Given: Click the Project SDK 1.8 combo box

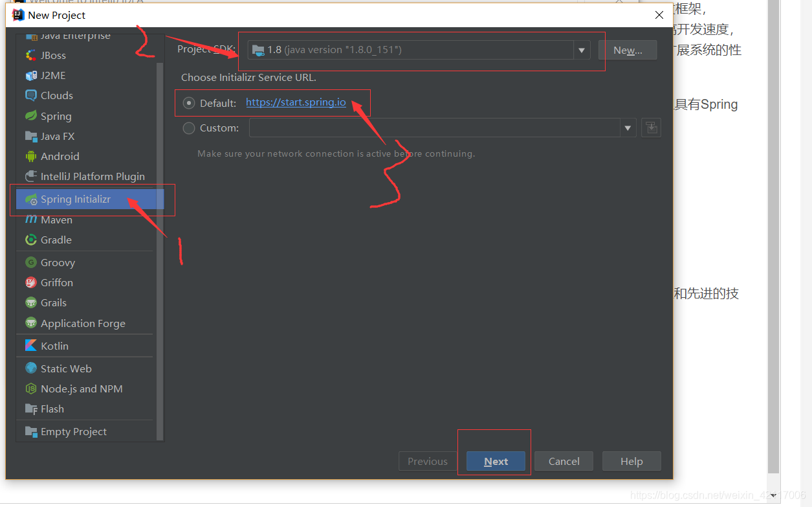Looking at the screenshot, I should point(419,50).
